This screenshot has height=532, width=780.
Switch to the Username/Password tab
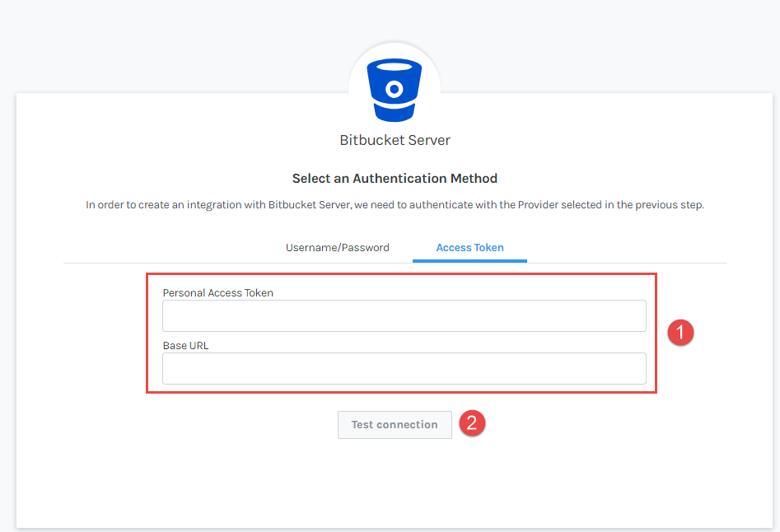point(337,248)
